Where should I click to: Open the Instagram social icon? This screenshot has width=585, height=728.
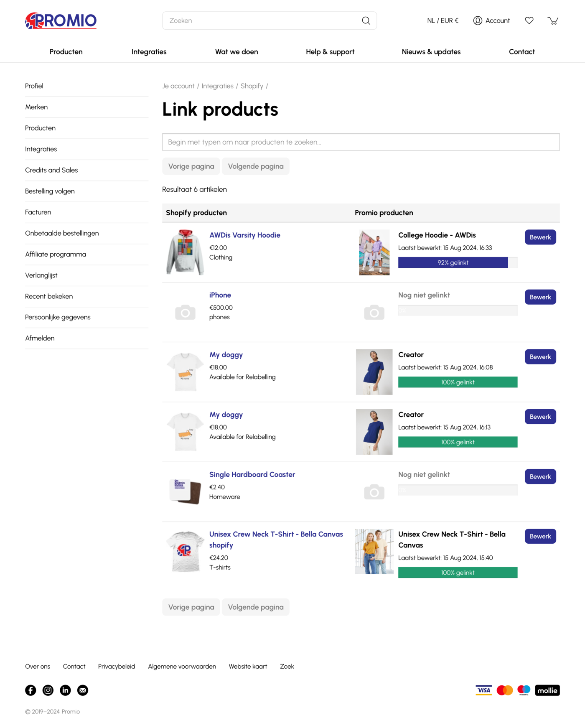point(48,690)
